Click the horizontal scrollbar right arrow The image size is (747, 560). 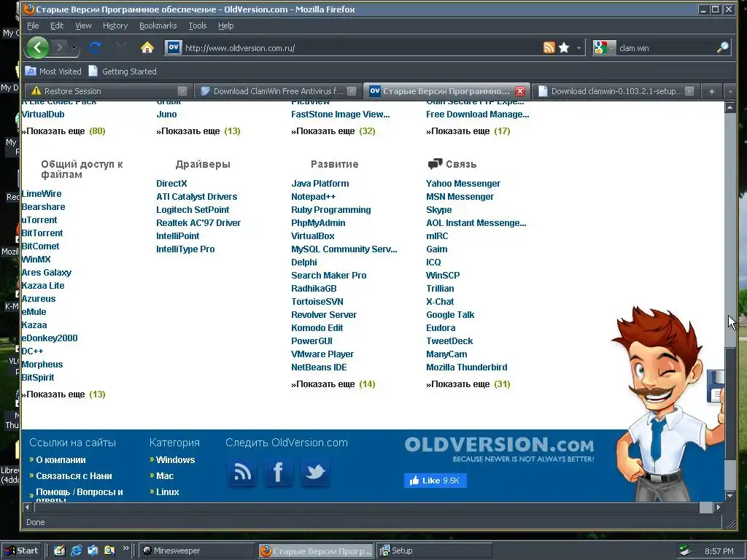pos(718,507)
